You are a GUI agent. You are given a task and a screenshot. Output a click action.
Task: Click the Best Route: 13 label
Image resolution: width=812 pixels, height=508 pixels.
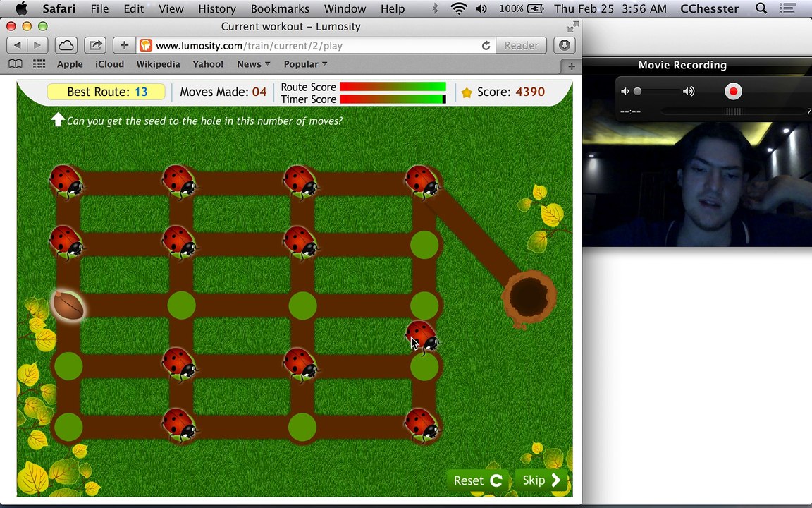coord(106,92)
